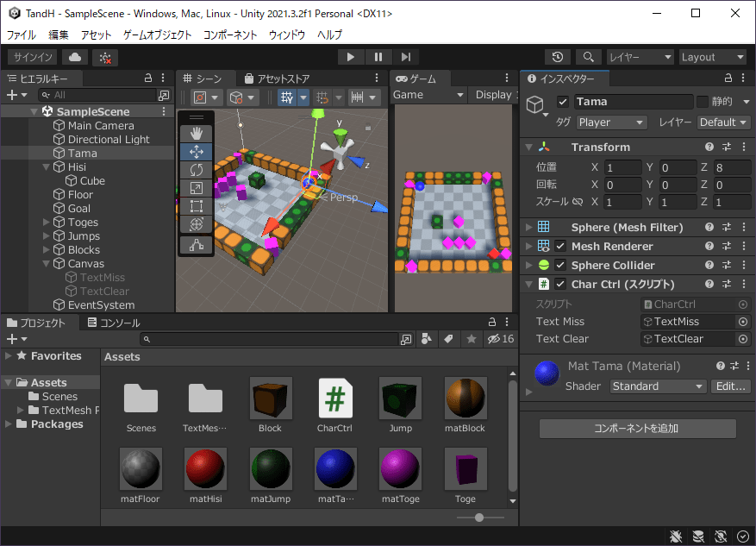Viewport: 756px width, 546px height.
Task: Open the Edit menu (編集)
Action: pyautogui.click(x=59, y=35)
